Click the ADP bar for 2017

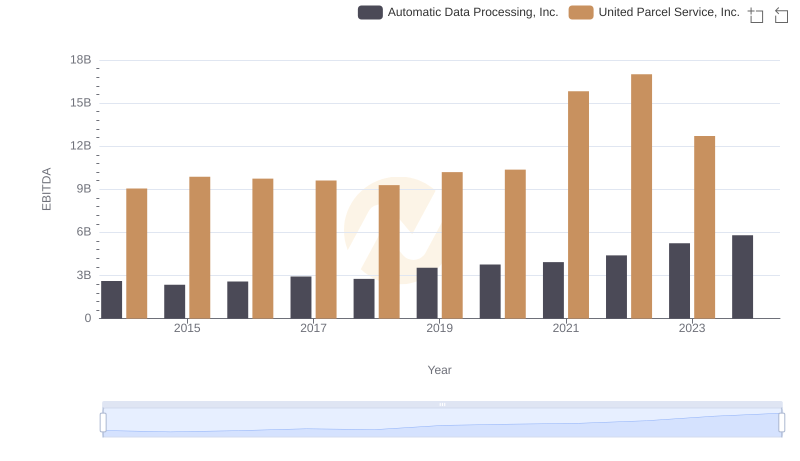tap(301, 297)
